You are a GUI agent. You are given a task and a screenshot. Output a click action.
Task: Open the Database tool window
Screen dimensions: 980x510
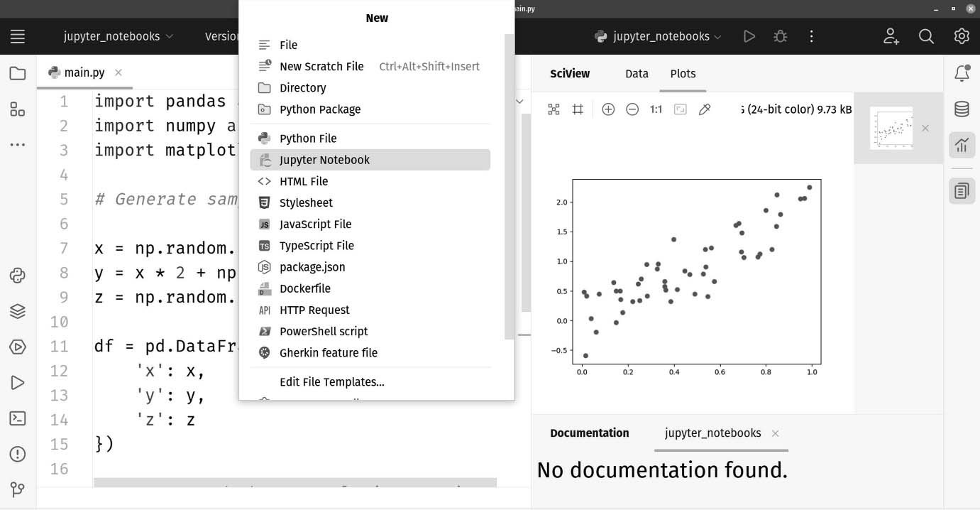pos(962,109)
